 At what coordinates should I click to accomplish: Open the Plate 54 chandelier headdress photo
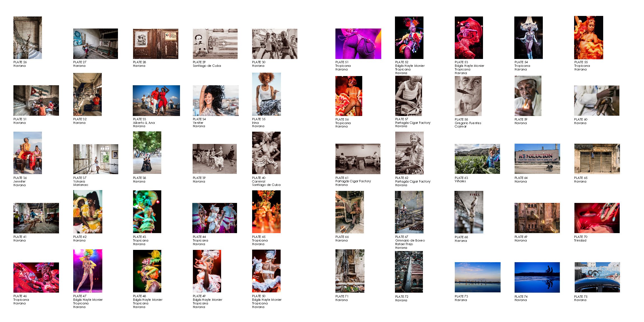(529, 38)
